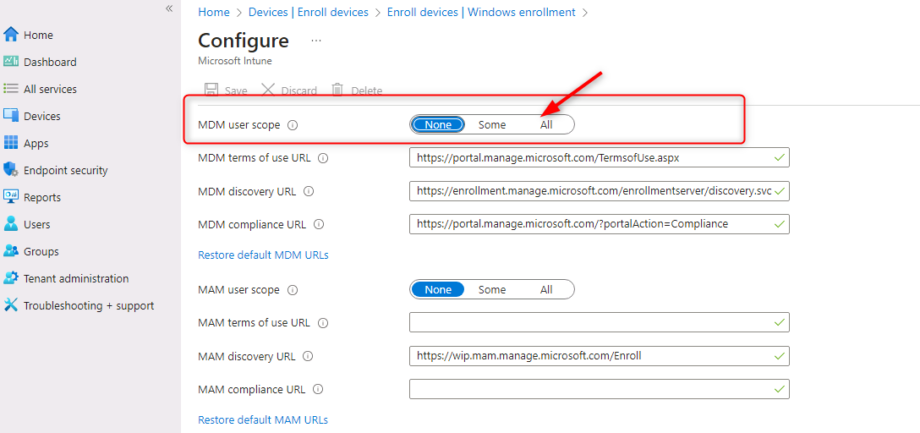Show info tooltip for MAM terms of use URL
Screen dimensions: 920x433
point(323,323)
